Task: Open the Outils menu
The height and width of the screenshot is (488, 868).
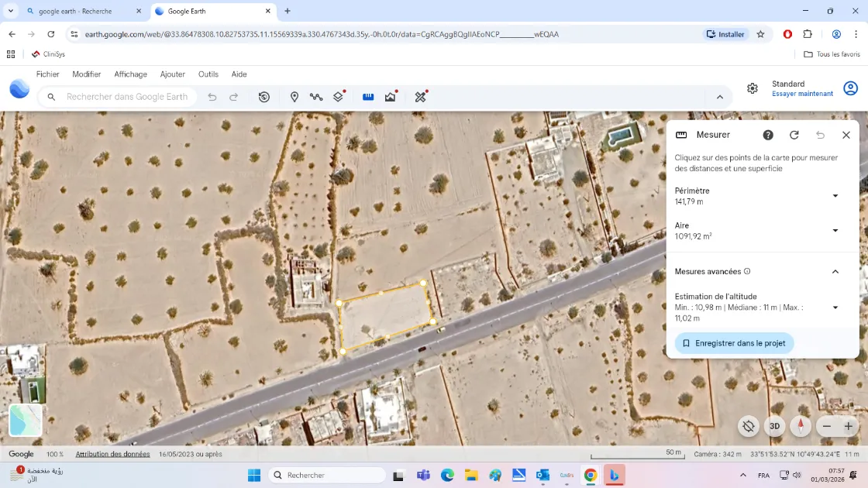Action: (208, 74)
